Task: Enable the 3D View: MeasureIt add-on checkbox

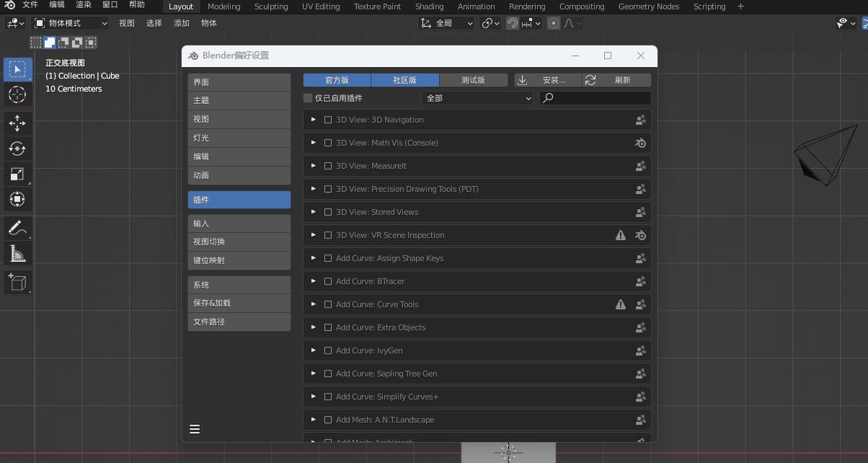Action: [x=328, y=166]
